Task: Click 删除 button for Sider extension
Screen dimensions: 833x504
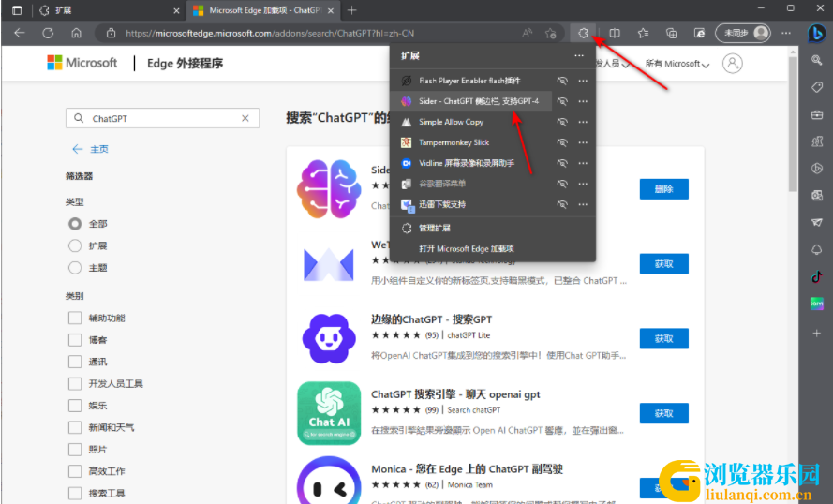Action: [663, 189]
